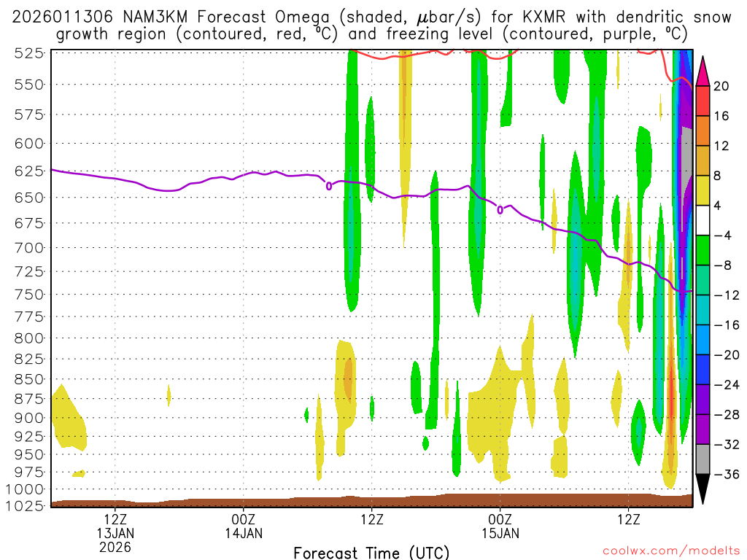Click the legend value '20'
The height and width of the screenshot is (560, 747).
(x=721, y=86)
